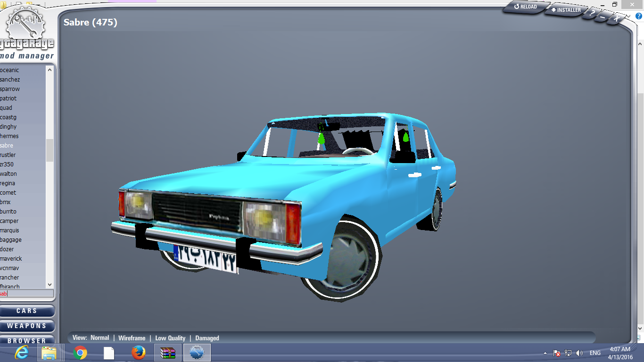Select 'dozer' in the vehicle list
This screenshot has height=362, width=644.
click(7, 249)
